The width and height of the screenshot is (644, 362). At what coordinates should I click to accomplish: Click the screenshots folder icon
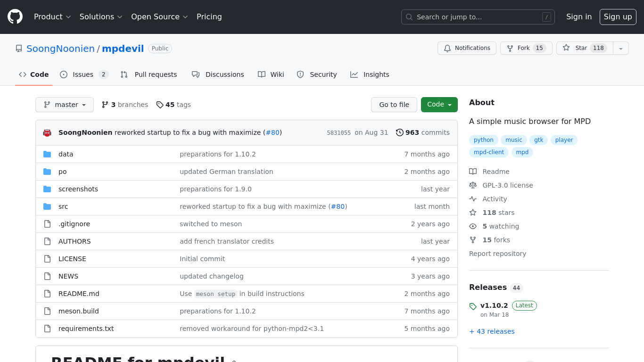[x=47, y=189]
